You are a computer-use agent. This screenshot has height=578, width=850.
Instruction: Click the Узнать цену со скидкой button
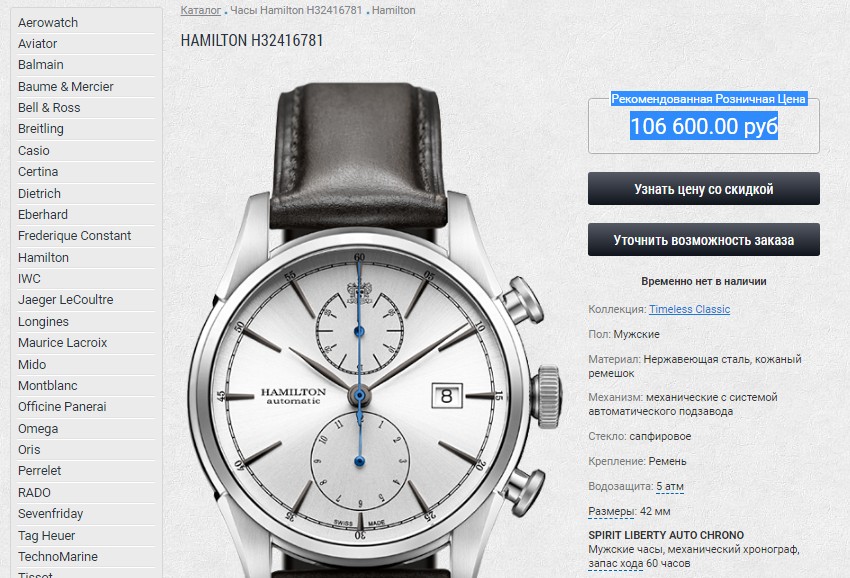tap(704, 189)
